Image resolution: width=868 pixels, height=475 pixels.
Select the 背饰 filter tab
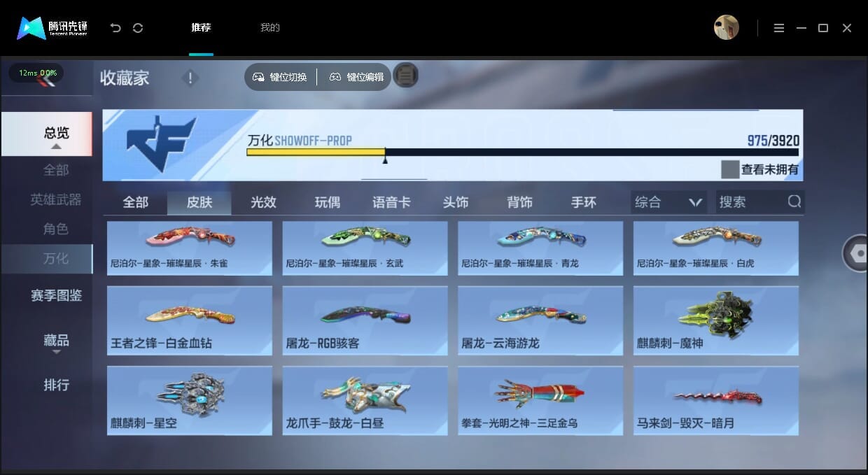(519, 202)
